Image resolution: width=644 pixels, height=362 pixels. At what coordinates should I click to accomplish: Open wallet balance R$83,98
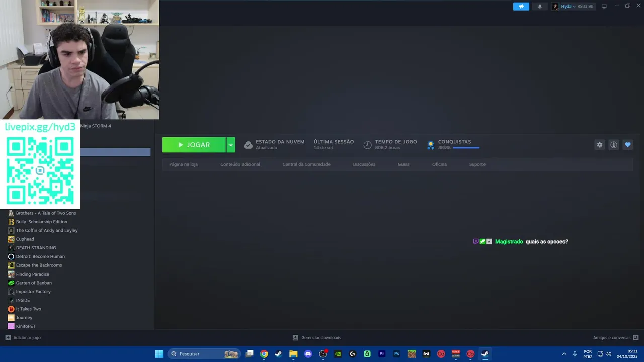pos(585,7)
